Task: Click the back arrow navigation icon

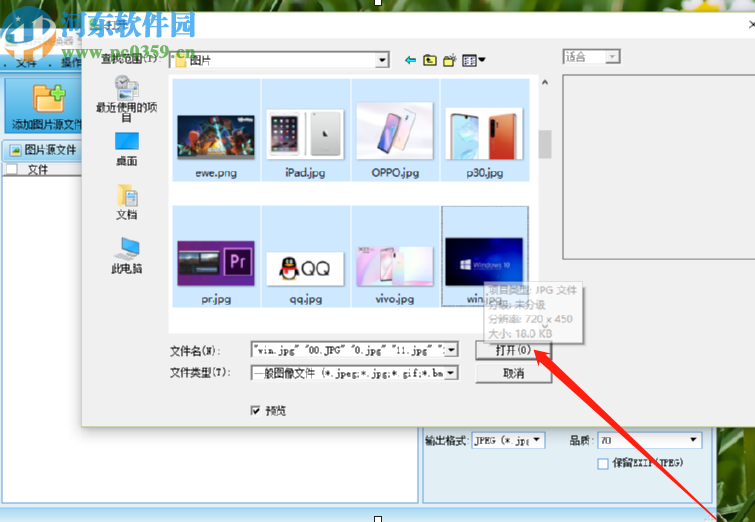Action: click(410, 60)
